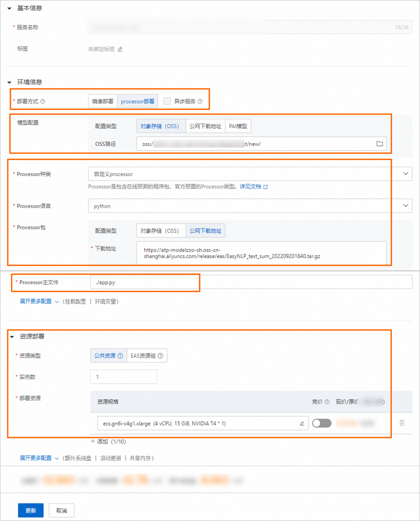Edit the ecs.gn6i-c4g1.xlarge resource spec pencil
The height and width of the screenshot is (521, 420).
302,423
